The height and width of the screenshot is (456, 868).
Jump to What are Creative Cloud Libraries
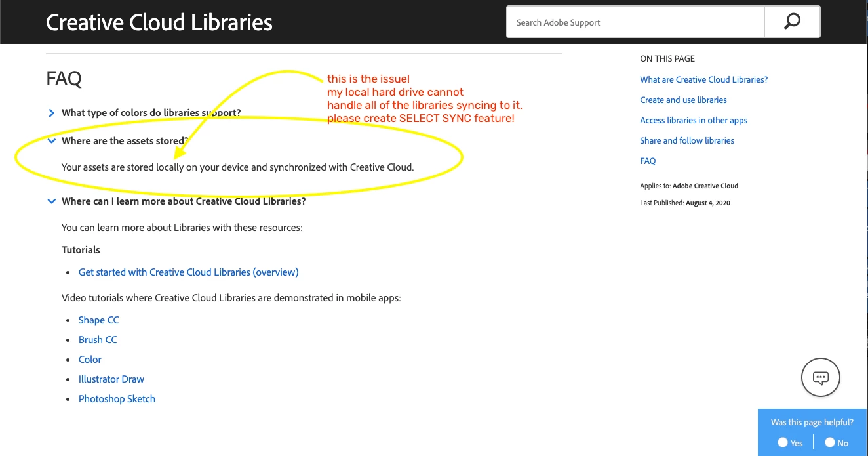[x=703, y=79]
